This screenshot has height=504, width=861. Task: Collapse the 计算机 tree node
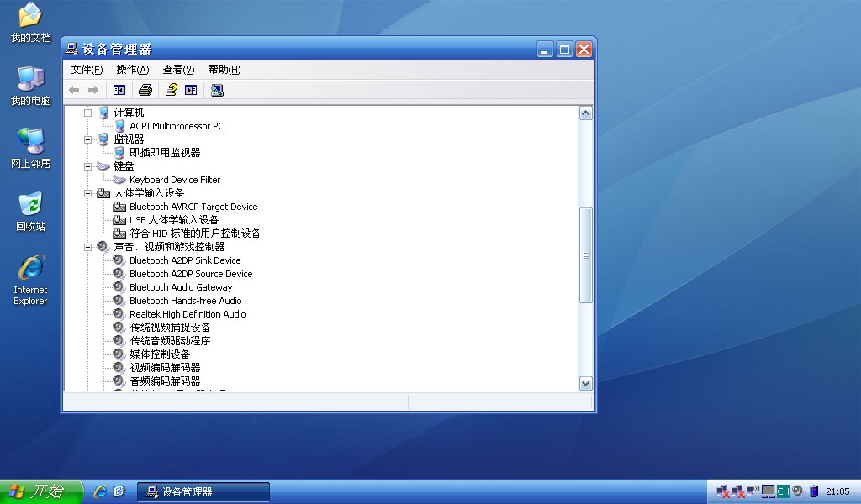tap(88, 113)
